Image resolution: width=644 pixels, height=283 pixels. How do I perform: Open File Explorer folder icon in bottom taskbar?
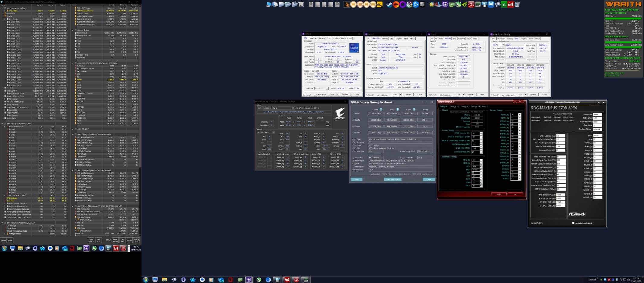pos(164,280)
